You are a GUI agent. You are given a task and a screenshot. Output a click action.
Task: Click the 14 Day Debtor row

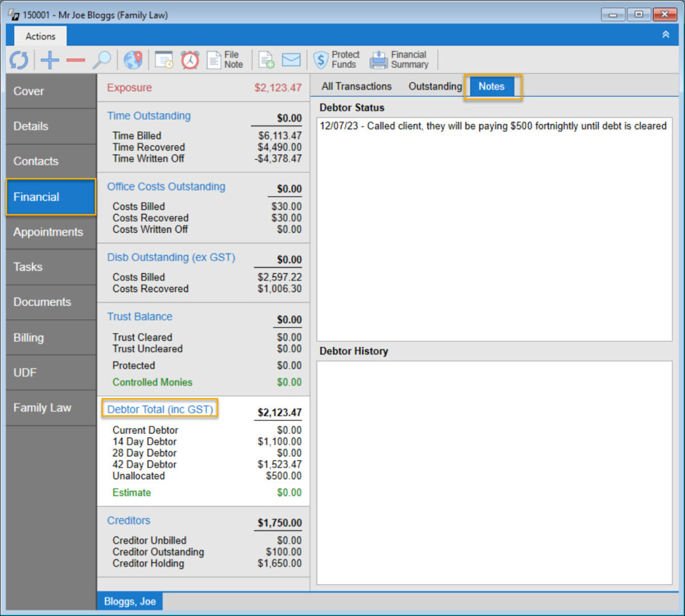[x=207, y=441]
